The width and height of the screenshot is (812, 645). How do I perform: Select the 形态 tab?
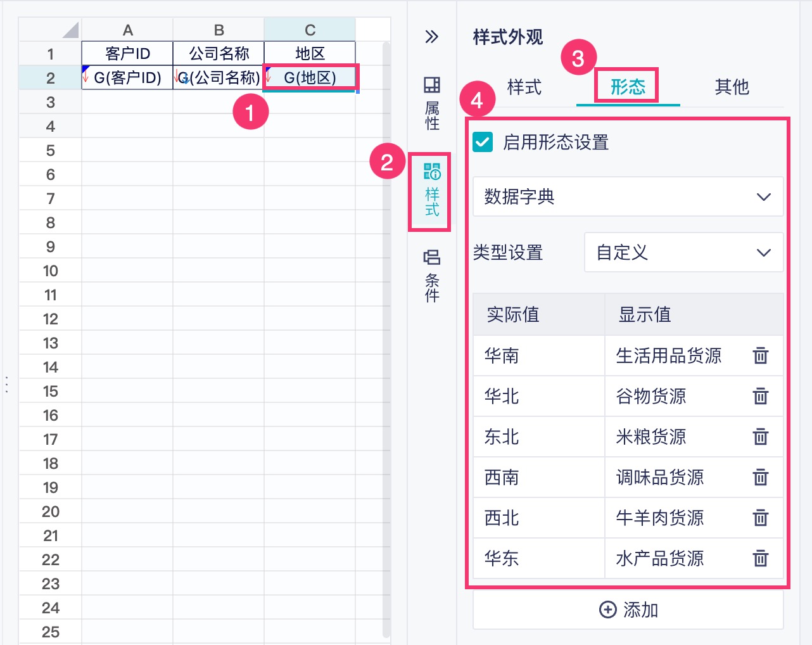click(x=628, y=87)
